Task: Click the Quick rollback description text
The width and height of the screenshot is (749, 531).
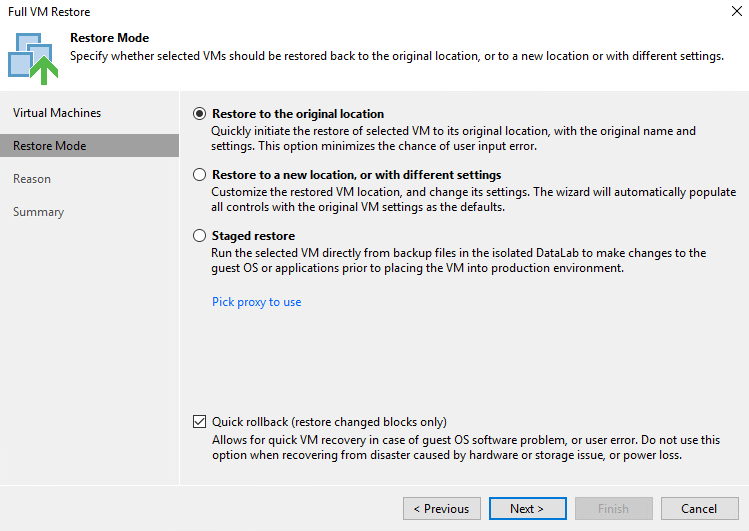Action: click(465, 448)
